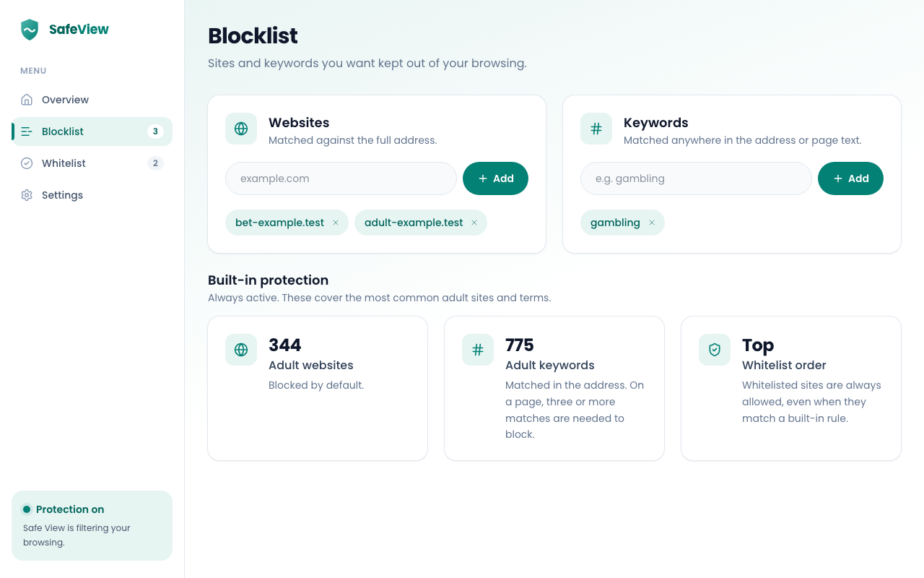Click the Blocklist count badge 3
This screenshot has height=578, width=924.
[x=155, y=131]
